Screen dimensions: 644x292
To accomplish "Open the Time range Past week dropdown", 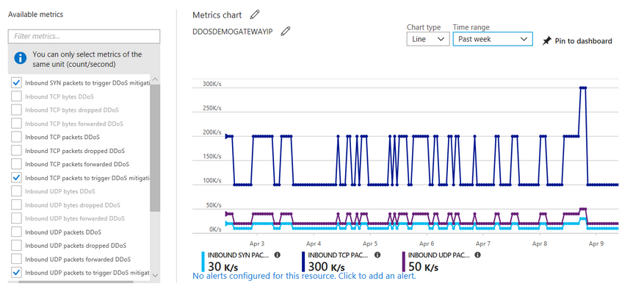I will point(493,39).
